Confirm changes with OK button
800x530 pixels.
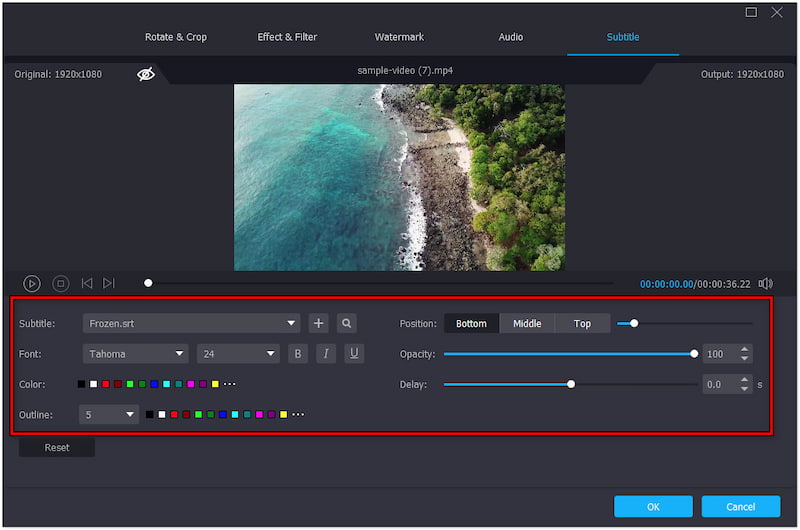point(653,506)
